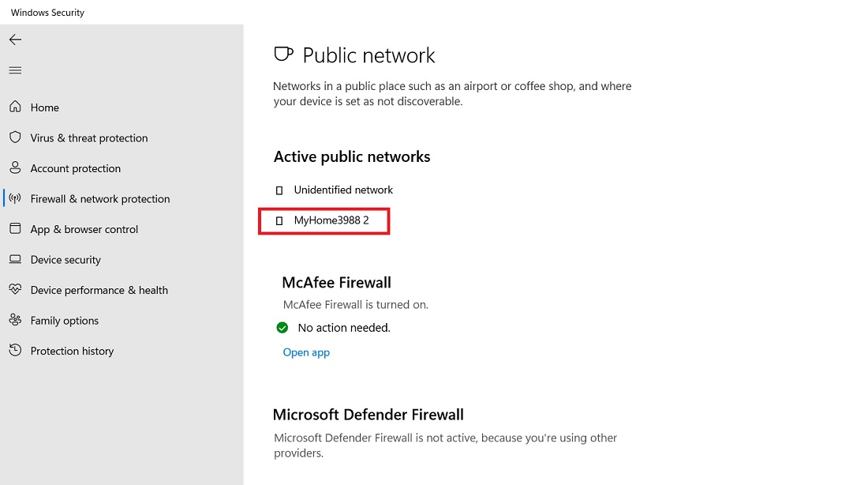Click the Home house icon
The image size is (868, 485).
coord(14,107)
